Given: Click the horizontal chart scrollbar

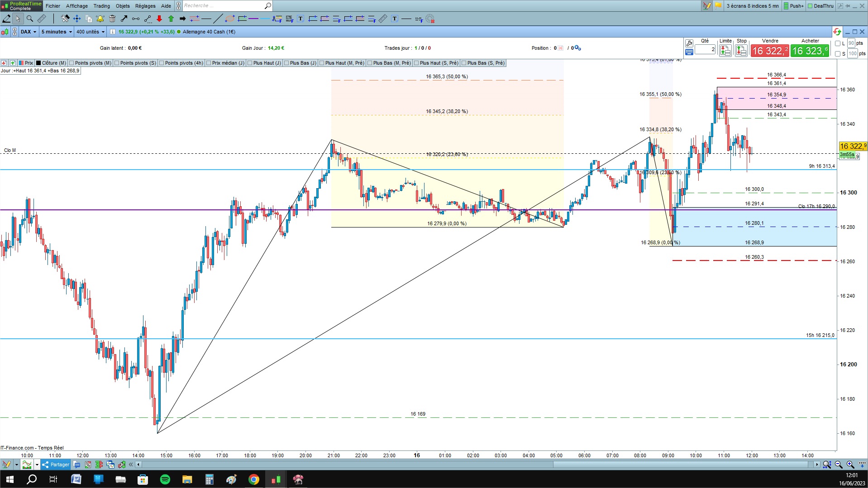Looking at the screenshot, I should click(x=477, y=464).
